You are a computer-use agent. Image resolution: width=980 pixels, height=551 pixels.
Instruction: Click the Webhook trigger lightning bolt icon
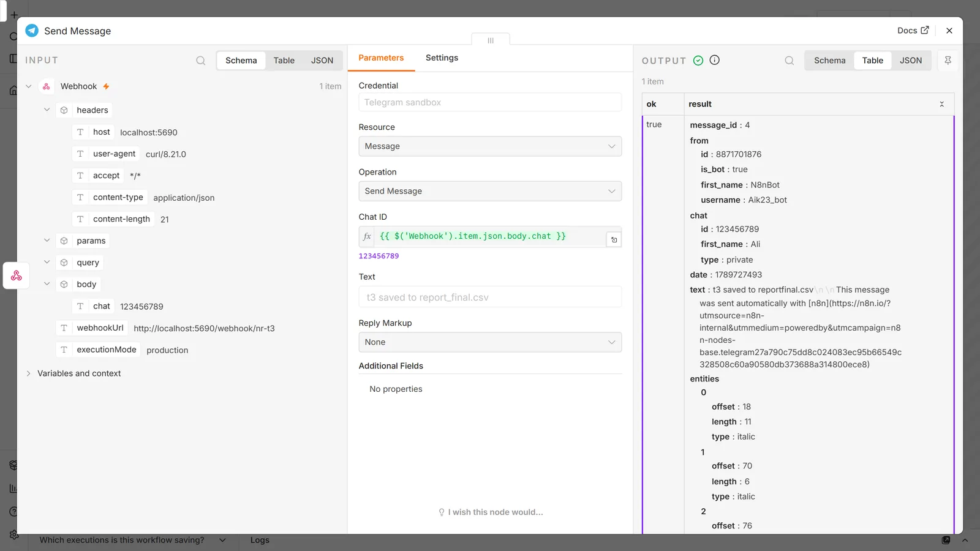pyautogui.click(x=106, y=86)
